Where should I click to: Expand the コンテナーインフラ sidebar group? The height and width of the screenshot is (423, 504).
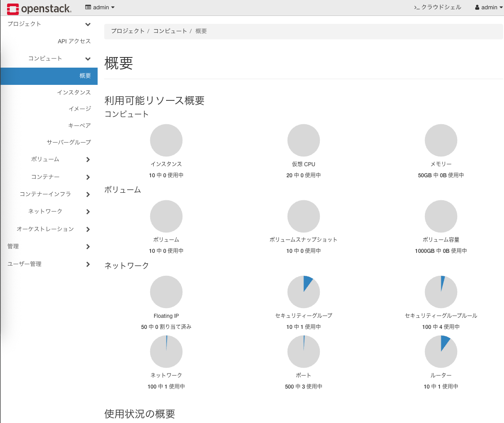[49, 194]
